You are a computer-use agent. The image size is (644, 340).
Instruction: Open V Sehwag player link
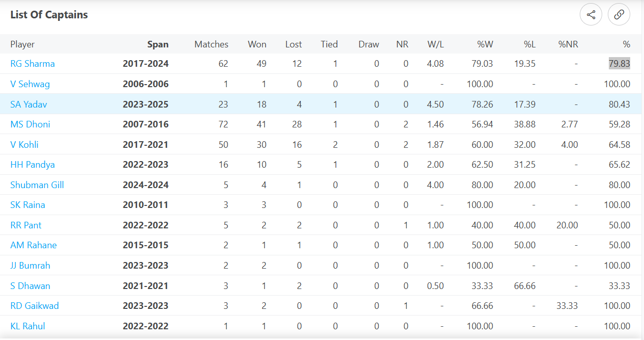coord(30,84)
